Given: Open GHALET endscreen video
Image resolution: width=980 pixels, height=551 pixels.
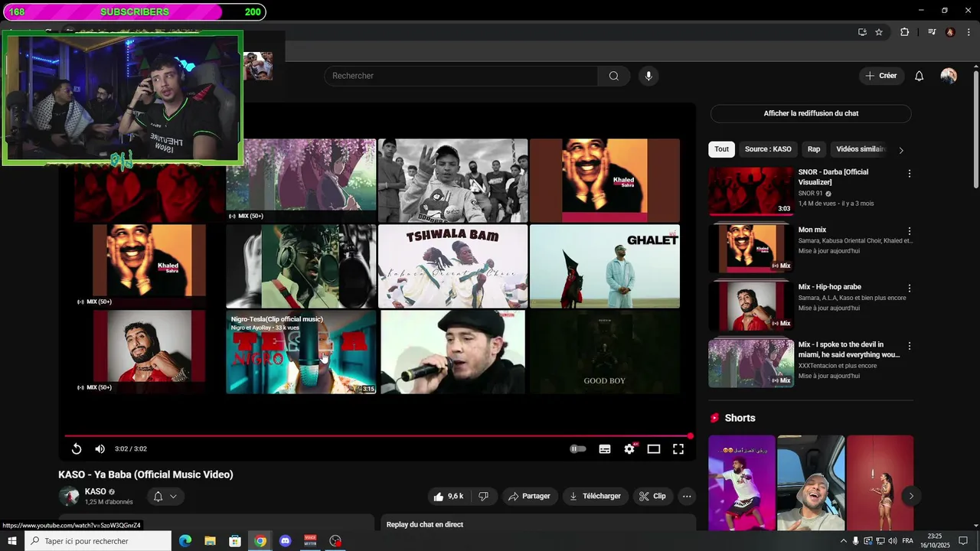Looking at the screenshot, I should (605, 266).
